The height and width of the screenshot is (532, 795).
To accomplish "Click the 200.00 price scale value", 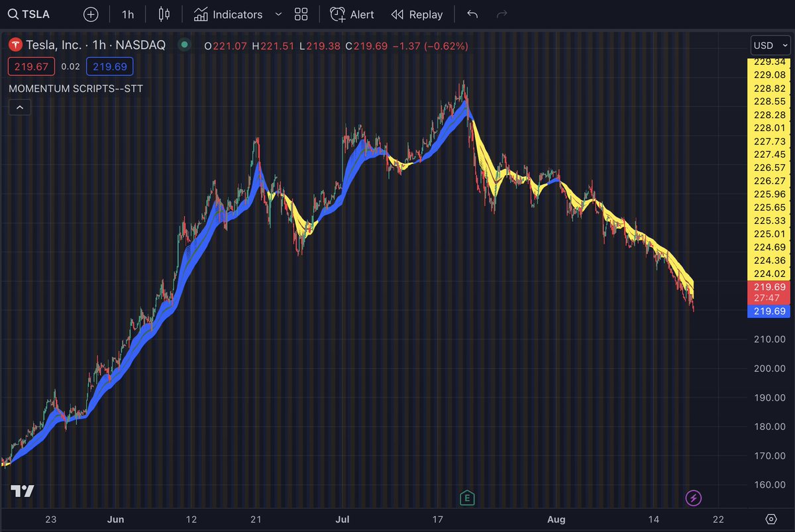I will (769, 368).
